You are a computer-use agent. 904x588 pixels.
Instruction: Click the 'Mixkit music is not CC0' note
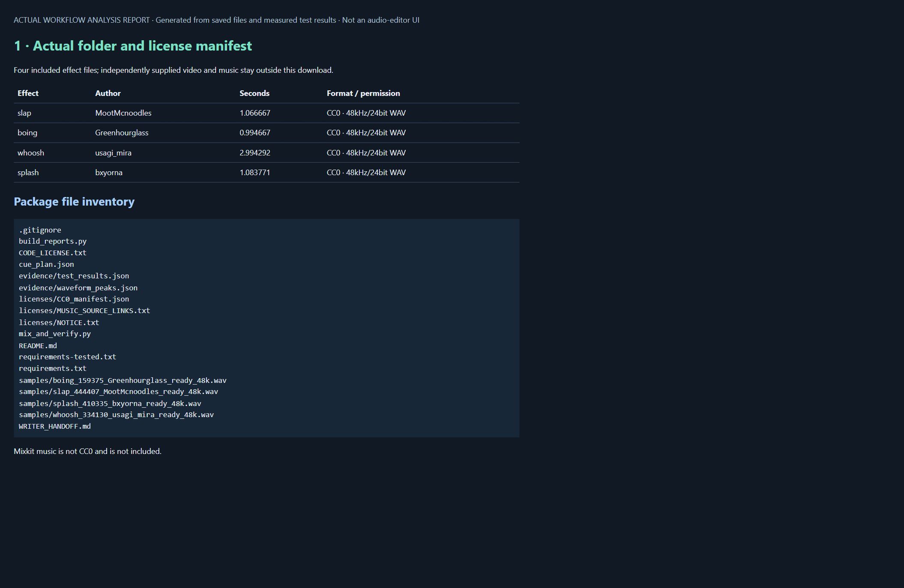[87, 451]
